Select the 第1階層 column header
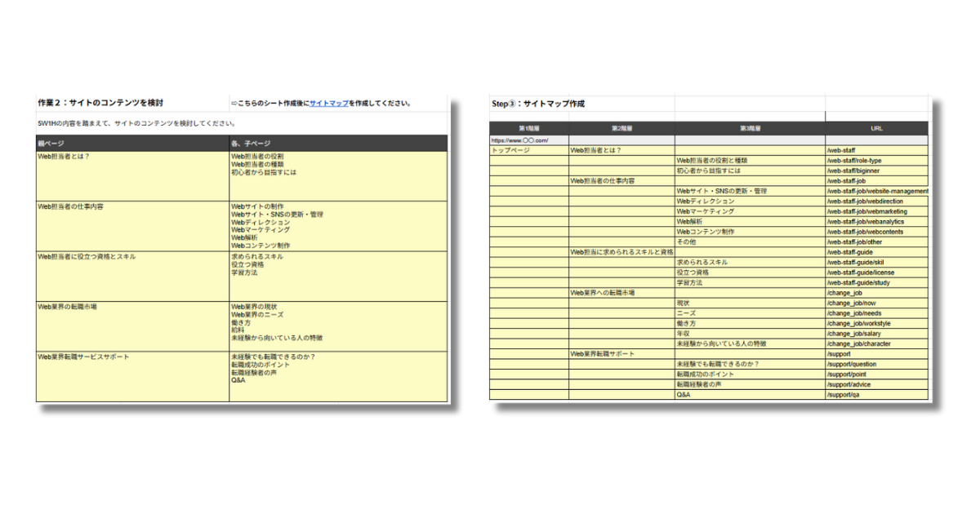Viewport: 980px width, 514px height. (529, 128)
